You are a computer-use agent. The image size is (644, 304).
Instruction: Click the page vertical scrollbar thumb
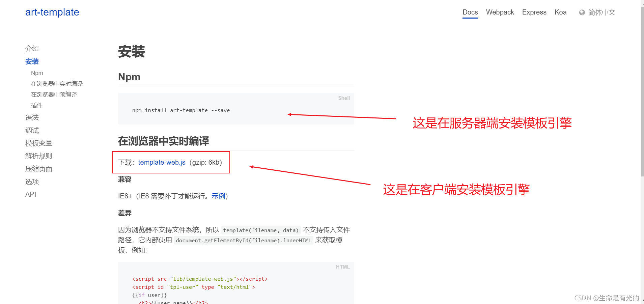click(x=642, y=91)
